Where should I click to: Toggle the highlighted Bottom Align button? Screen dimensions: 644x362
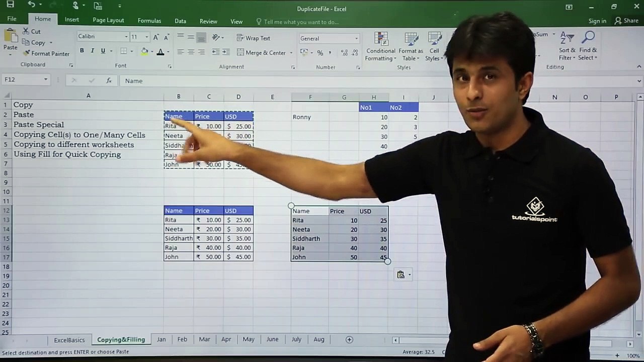(201, 38)
